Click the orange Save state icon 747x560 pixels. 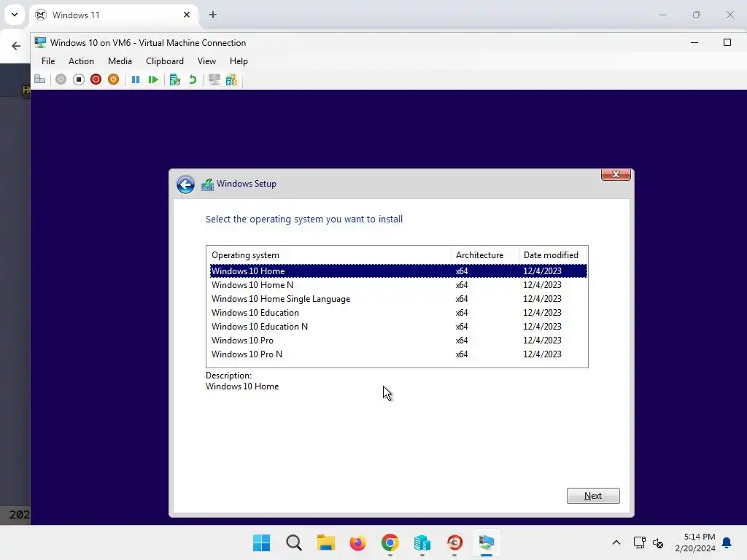click(113, 79)
